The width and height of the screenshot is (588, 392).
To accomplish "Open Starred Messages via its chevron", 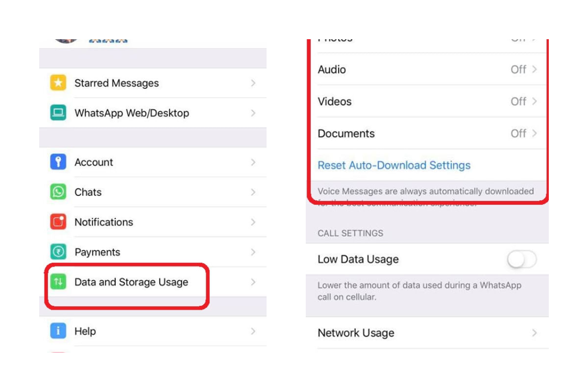I will click(253, 83).
